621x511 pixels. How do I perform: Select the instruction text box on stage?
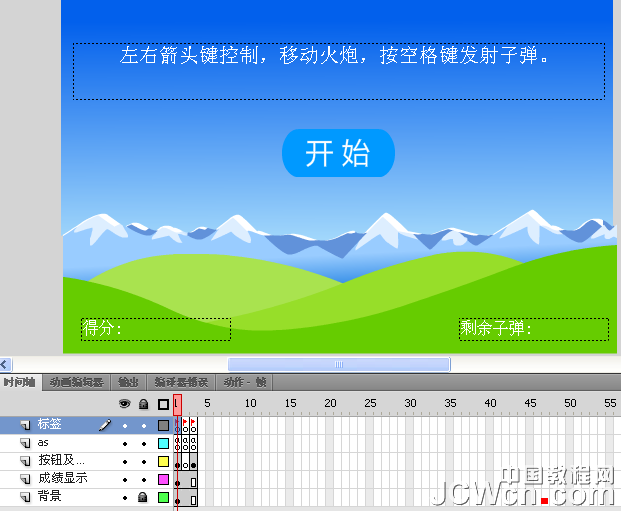339,71
